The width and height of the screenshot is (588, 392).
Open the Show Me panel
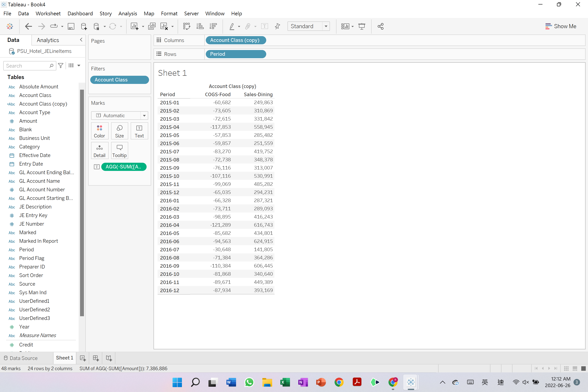[561, 26]
